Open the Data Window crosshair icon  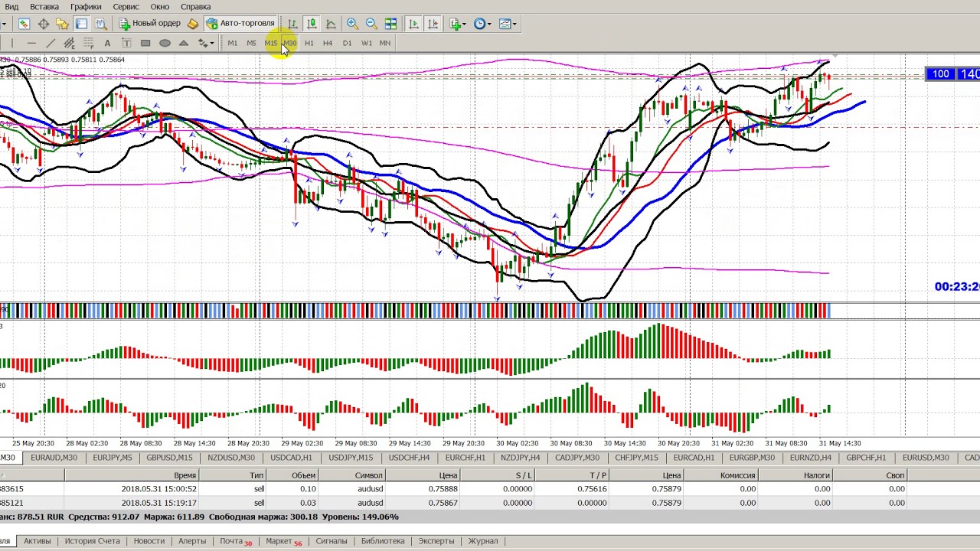[x=44, y=24]
